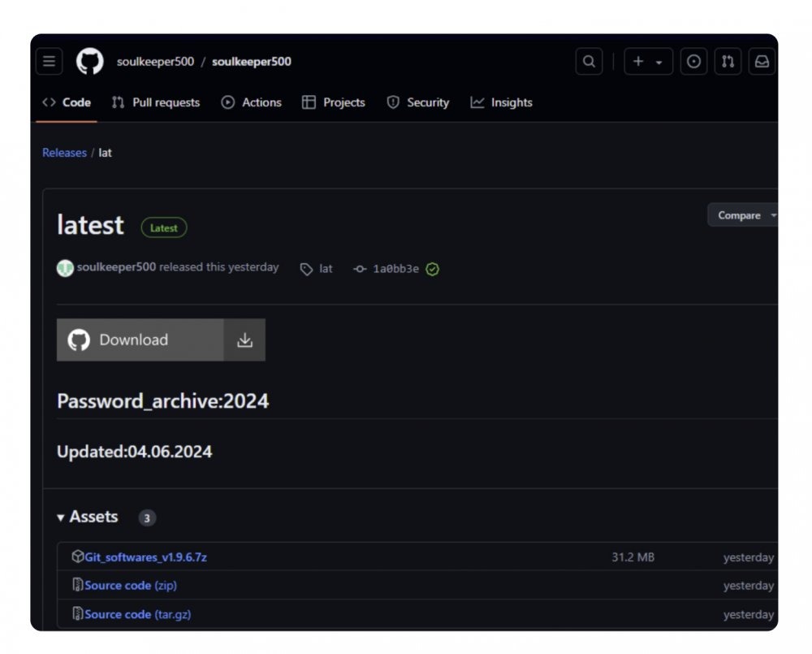Open the bold soulkeeper500 repository link

[x=252, y=62]
